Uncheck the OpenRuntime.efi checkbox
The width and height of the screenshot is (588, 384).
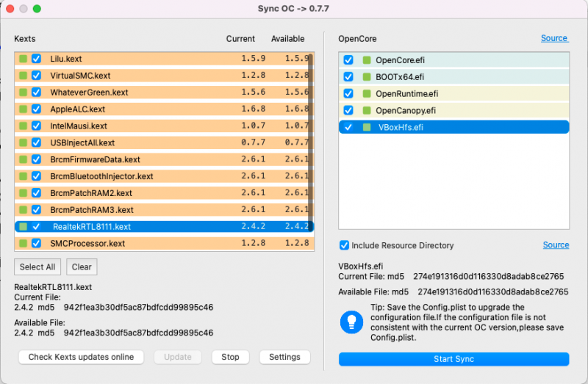coord(348,94)
